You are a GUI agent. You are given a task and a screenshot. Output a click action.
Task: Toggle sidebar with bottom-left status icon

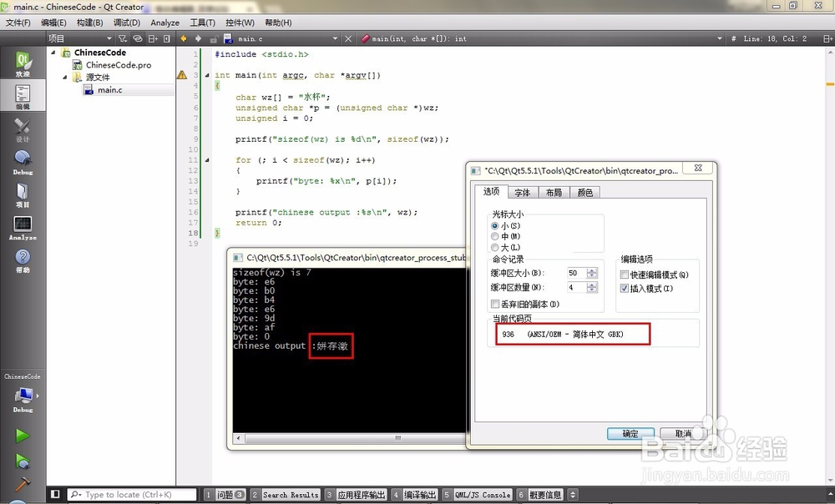click(55, 495)
